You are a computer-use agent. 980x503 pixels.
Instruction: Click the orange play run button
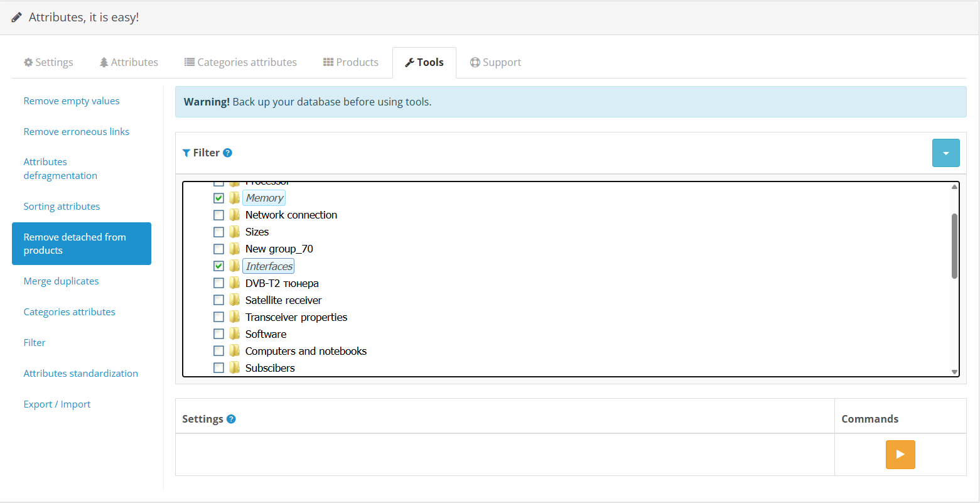pyautogui.click(x=900, y=455)
